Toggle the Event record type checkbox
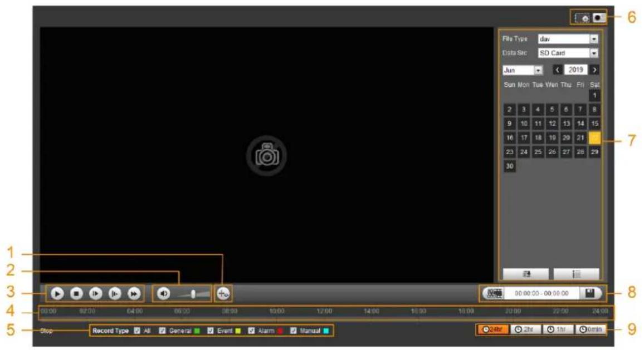 (x=210, y=331)
